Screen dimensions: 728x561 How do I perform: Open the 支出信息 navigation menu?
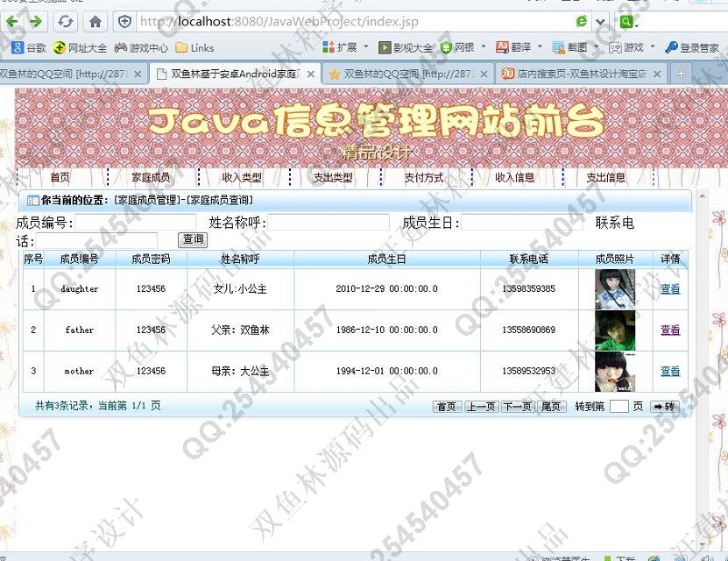(605, 178)
